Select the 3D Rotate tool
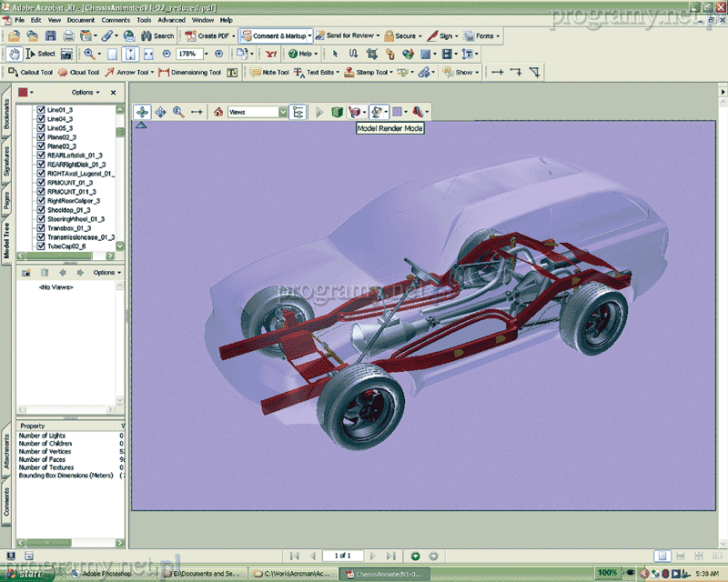This screenshot has height=582, width=728. (x=143, y=112)
